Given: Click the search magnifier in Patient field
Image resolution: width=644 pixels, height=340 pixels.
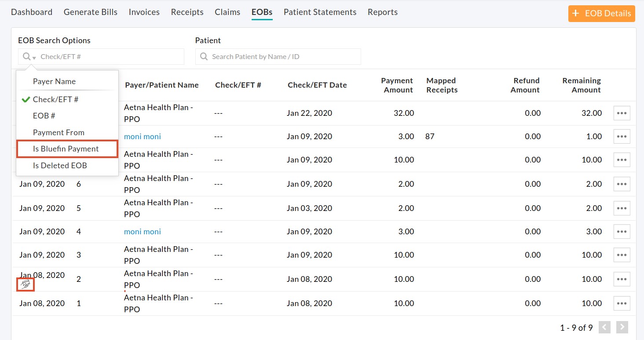Looking at the screenshot, I should (203, 56).
